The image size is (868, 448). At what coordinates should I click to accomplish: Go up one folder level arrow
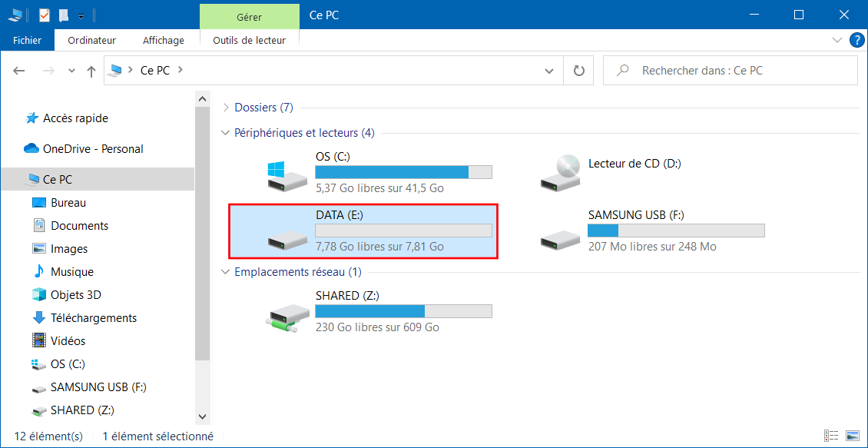[91, 71]
